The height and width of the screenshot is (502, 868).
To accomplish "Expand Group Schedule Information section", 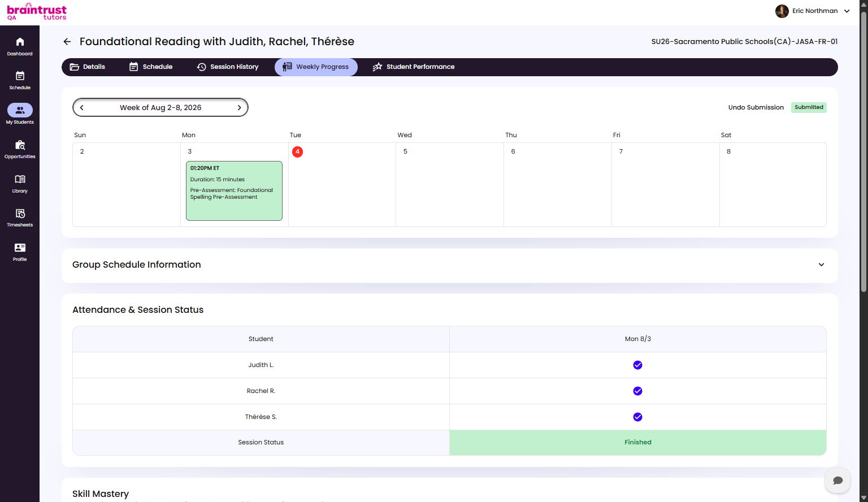I will [x=821, y=265].
